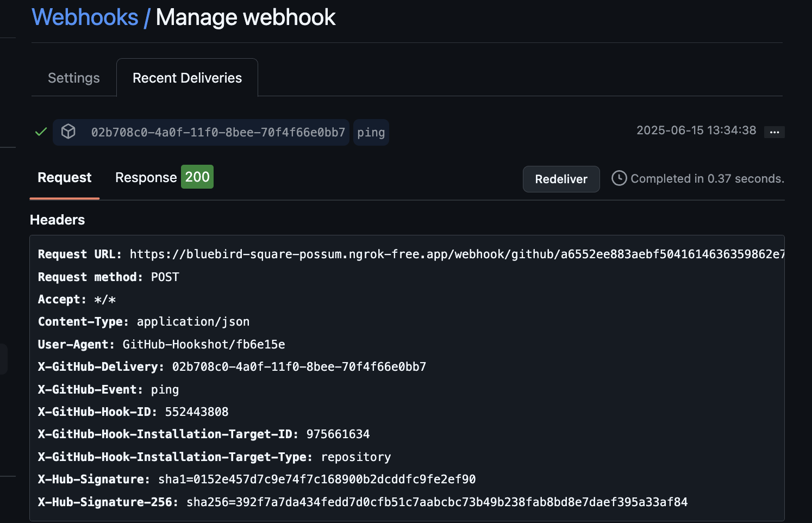The width and height of the screenshot is (812, 523).
Task: Click the cube package icon
Action: click(68, 132)
